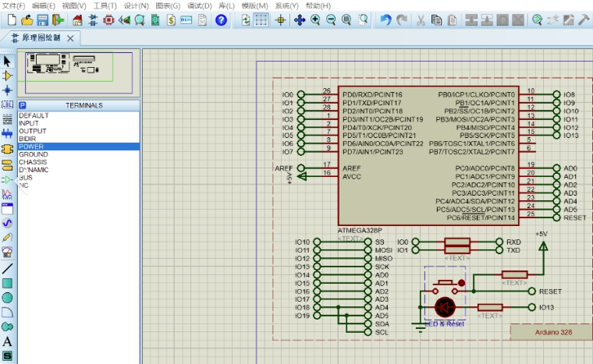Select GROUND in the terminals list
Screen dimensions: 593x364
click(34, 154)
